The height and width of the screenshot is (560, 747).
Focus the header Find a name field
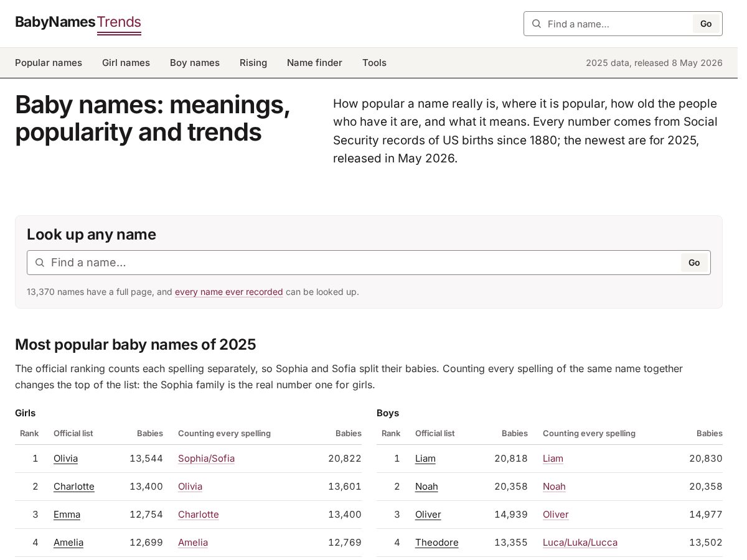[616, 24]
